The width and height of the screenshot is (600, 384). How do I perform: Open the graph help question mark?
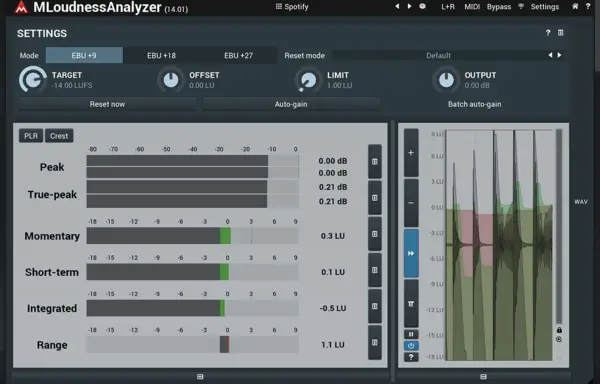tap(411, 357)
